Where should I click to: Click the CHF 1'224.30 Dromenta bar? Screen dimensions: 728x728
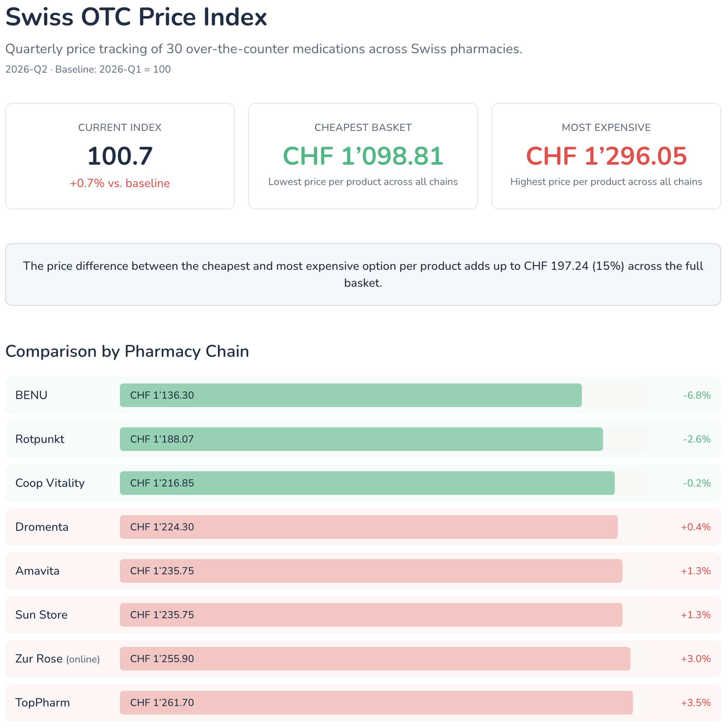point(368,527)
